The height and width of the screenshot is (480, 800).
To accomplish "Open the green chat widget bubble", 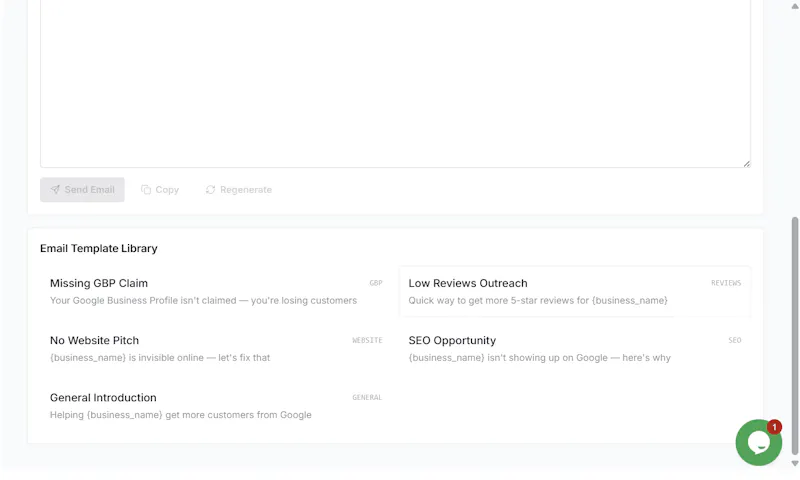I will pos(758,443).
